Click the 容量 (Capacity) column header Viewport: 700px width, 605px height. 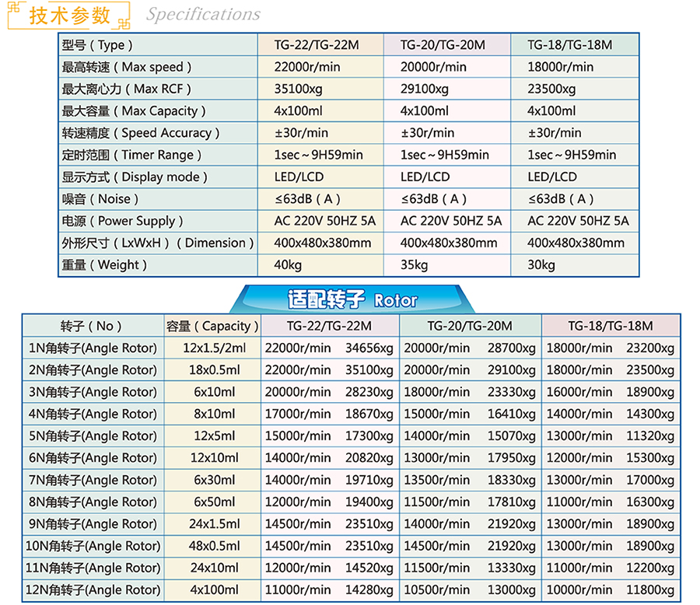pyautogui.click(x=212, y=326)
